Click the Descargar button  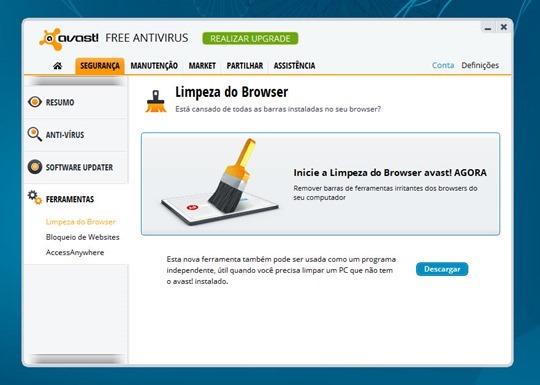pos(442,269)
